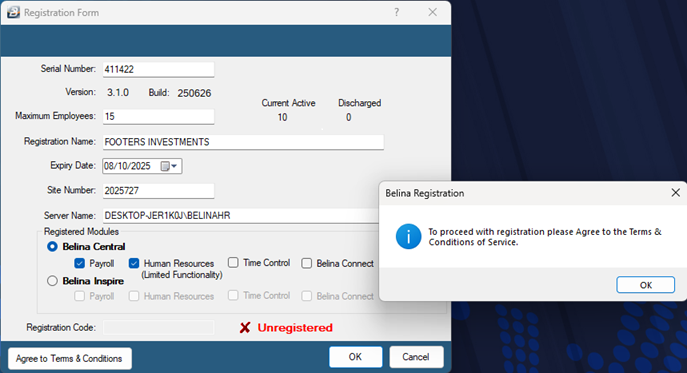Click the Registration Code field
The width and height of the screenshot is (687, 373).
(158, 327)
